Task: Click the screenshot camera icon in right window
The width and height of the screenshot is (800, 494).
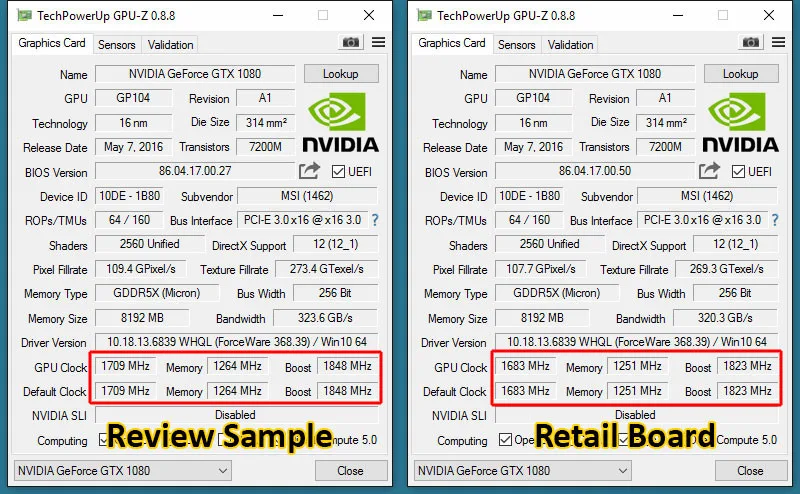Action: coord(751,42)
